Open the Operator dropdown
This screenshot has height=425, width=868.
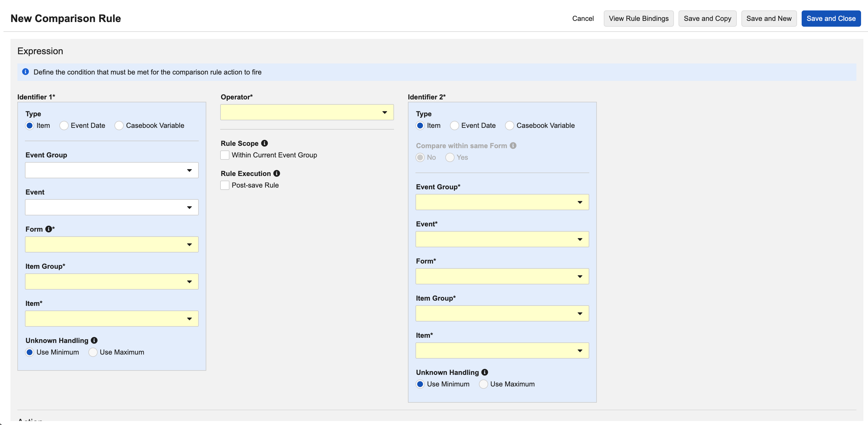point(307,112)
